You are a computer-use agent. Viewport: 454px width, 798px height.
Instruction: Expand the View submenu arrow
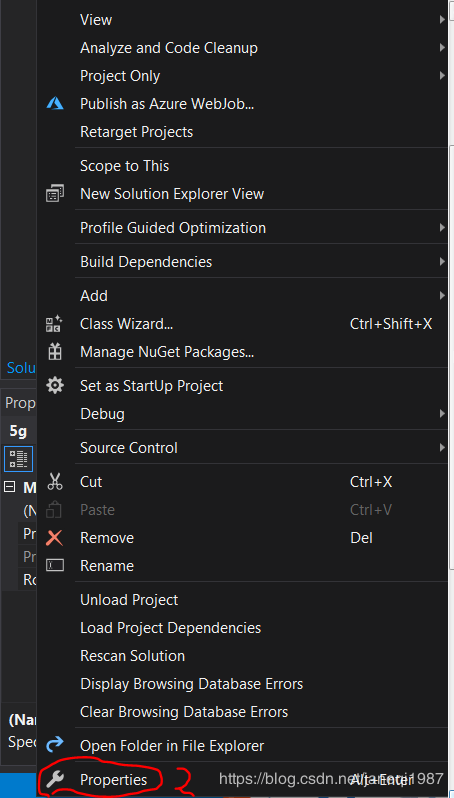[x=442, y=19]
